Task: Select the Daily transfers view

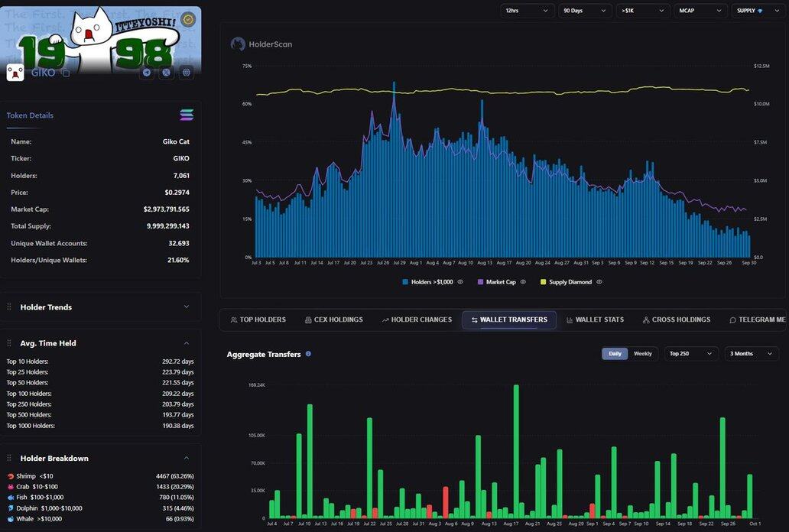Action: (x=615, y=354)
